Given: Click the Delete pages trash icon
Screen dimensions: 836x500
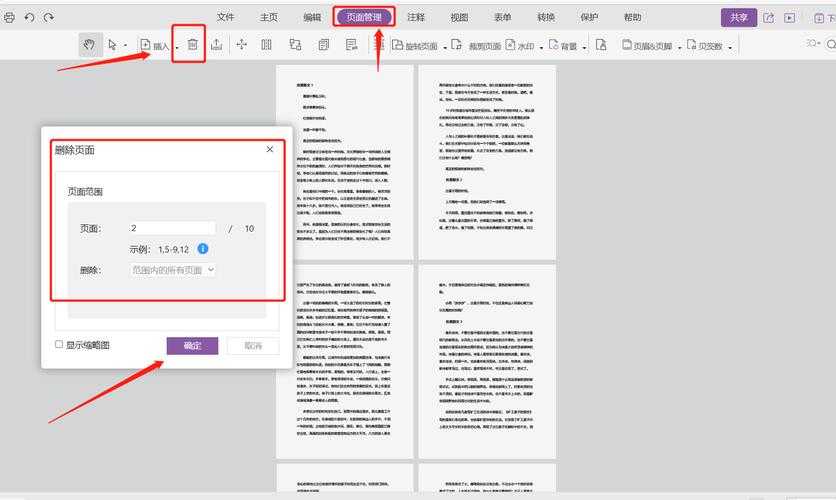Looking at the screenshot, I should click(x=191, y=45).
